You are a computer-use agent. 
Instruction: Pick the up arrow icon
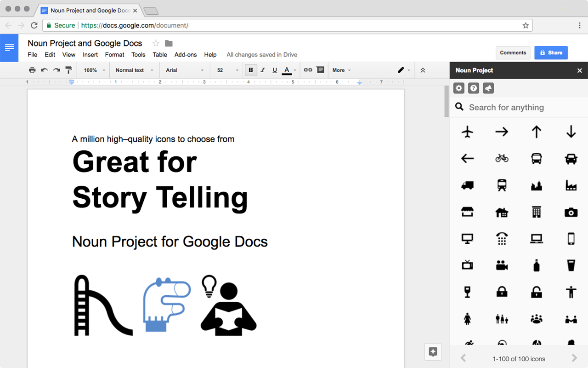(536, 132)
